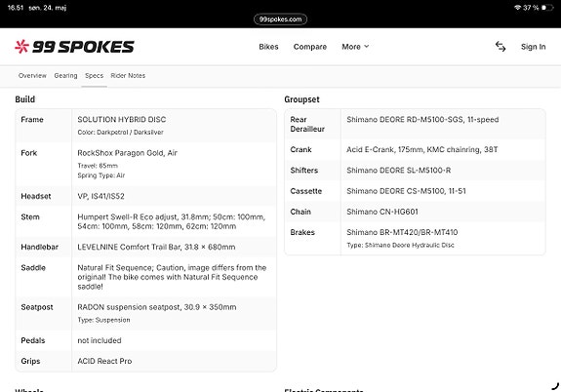Viewport: 561px width, 392px height.
Task: Expand the More dropdown menu
Action: point(355,47)
